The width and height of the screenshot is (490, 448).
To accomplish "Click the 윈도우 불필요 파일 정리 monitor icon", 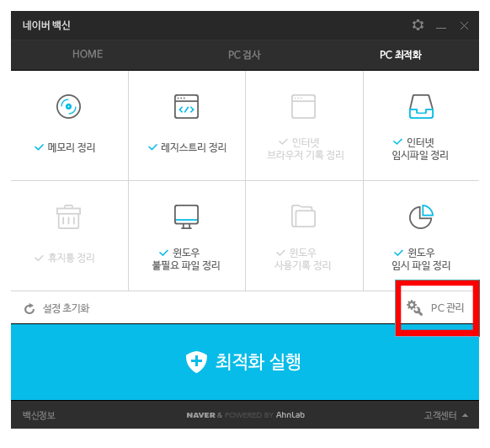I will pos(186,217).
